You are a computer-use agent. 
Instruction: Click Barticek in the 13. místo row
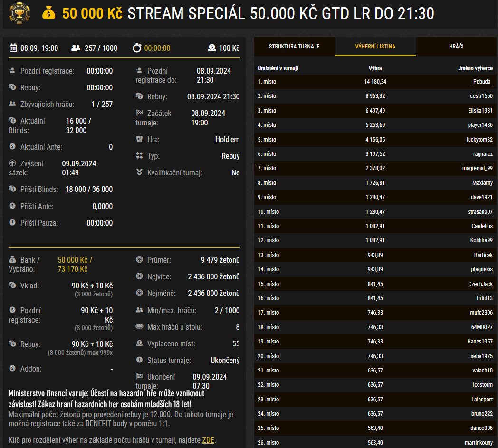[x=483, y=255]
